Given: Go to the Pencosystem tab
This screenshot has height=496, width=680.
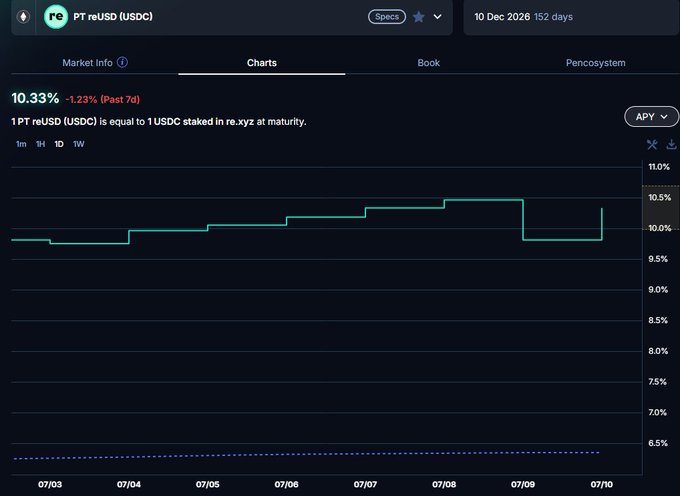Looking at the screenshot, I should [x=595, y=63].
